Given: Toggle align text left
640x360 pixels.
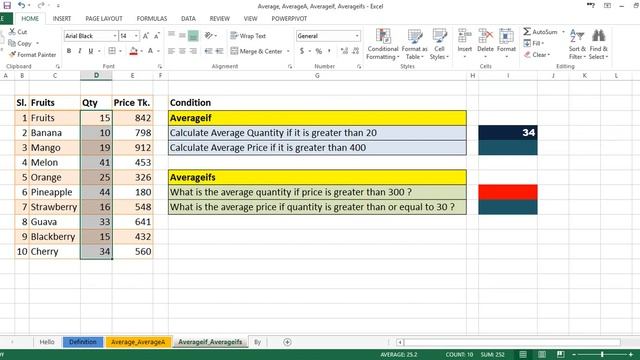Looking at the screenshot, I should pos(171,51).
